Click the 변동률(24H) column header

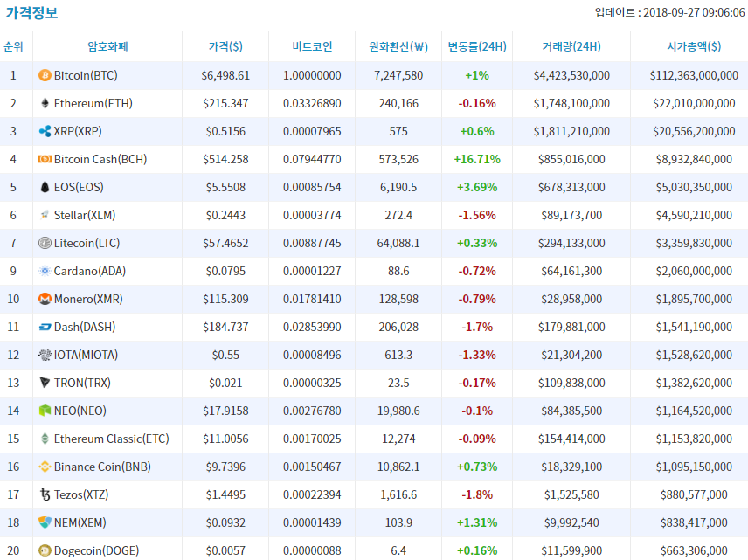[477, 46]
